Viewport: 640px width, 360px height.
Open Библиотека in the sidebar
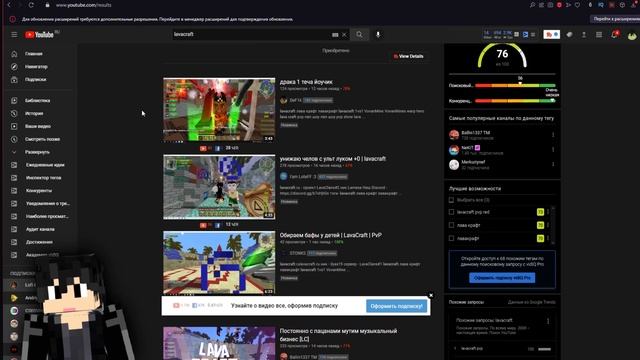(x=39, y=100)
